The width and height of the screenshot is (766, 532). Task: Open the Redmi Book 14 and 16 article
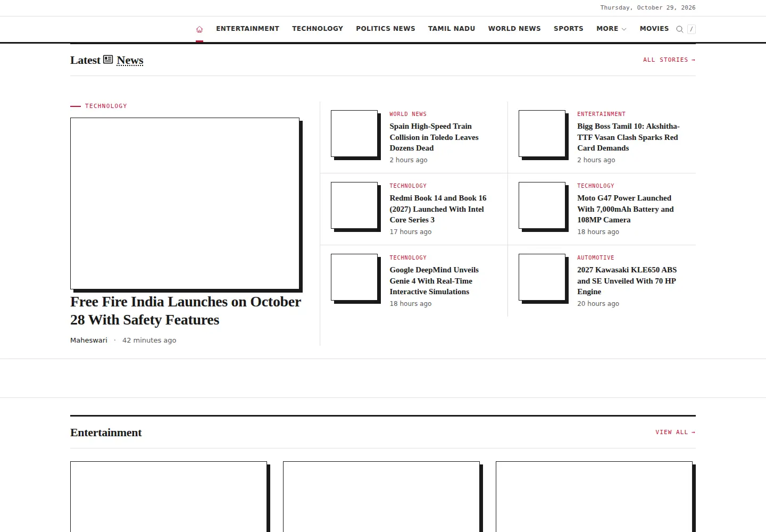coord(438,209)
